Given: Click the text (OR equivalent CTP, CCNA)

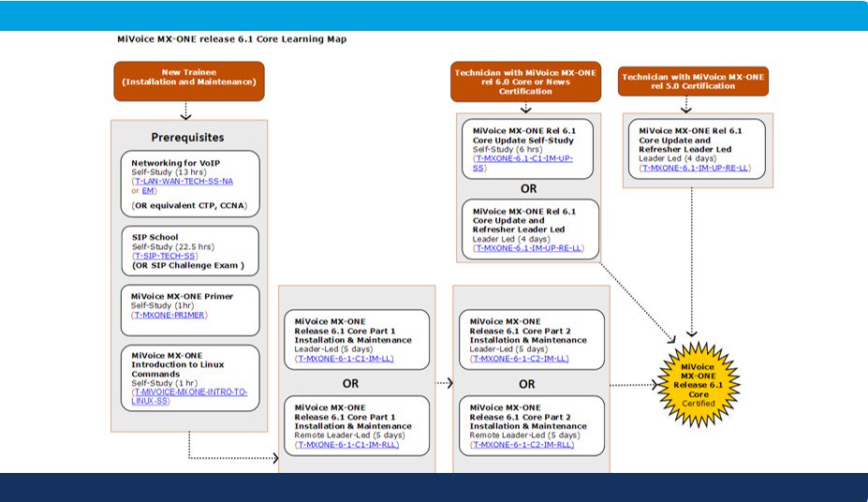Looking at the screenshot, I should (189, 206).
